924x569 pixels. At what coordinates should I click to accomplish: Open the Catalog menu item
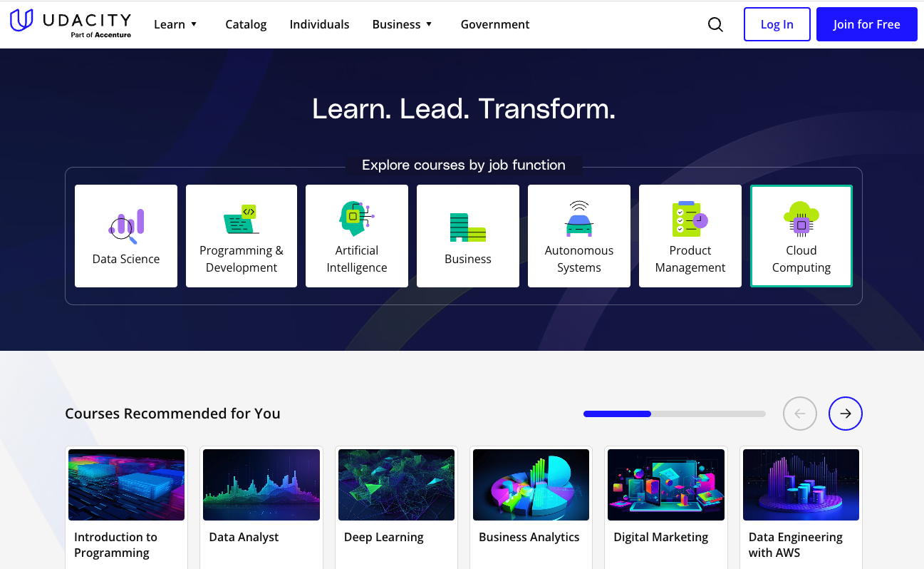pyautogui.click(x=246, y=24)
